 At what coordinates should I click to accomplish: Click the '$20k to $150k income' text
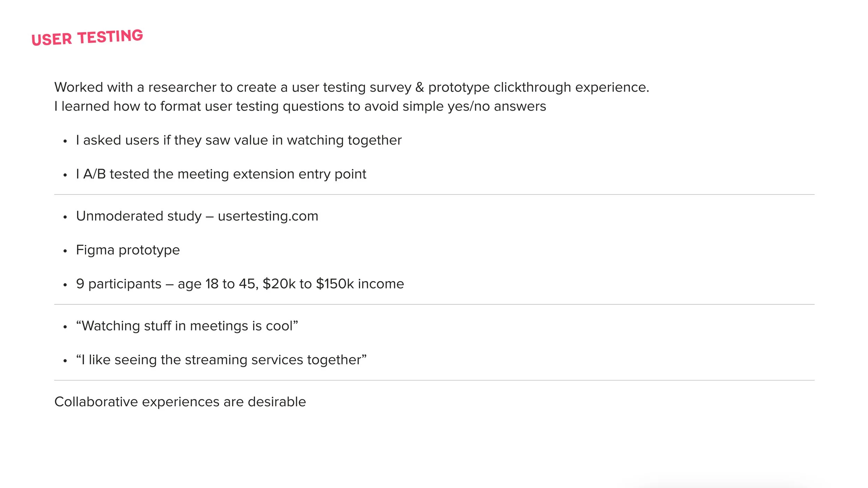pyautogui.click(x=333, y=284)
